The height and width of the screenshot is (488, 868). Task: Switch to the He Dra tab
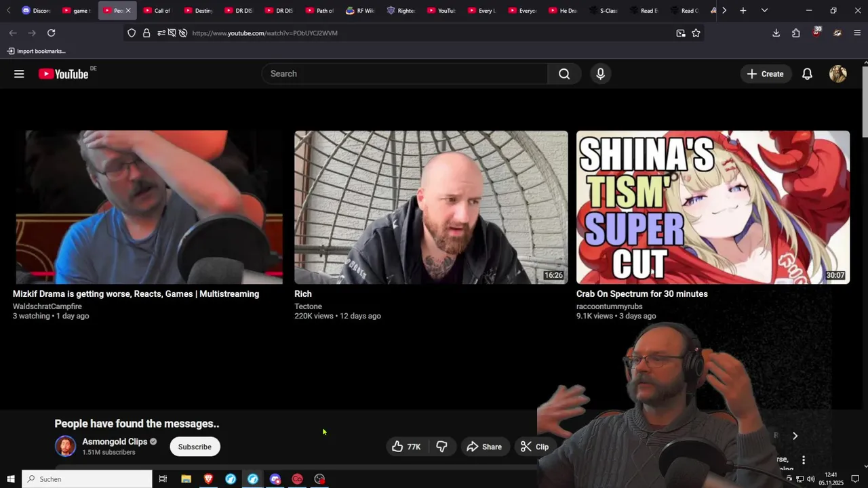(563, 11)
